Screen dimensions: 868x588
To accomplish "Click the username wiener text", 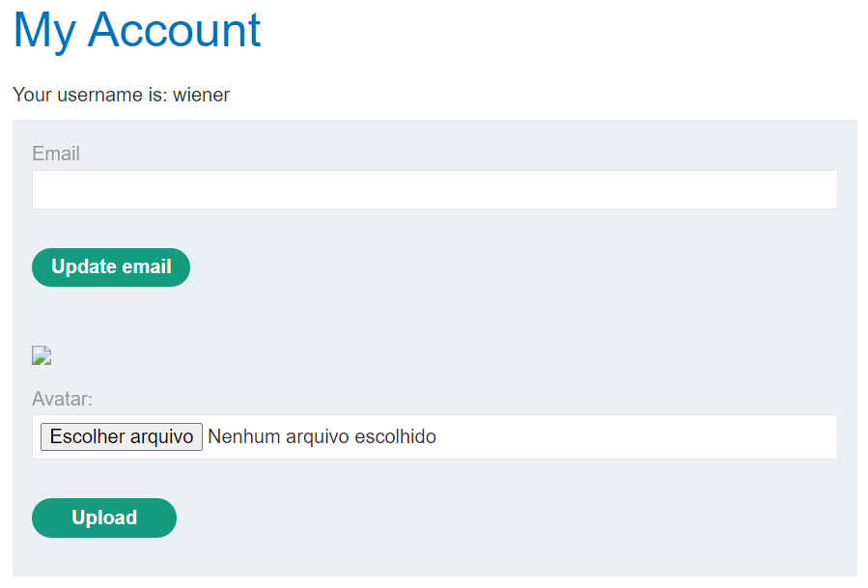I will pyautogui.click(x=201, y=95).
